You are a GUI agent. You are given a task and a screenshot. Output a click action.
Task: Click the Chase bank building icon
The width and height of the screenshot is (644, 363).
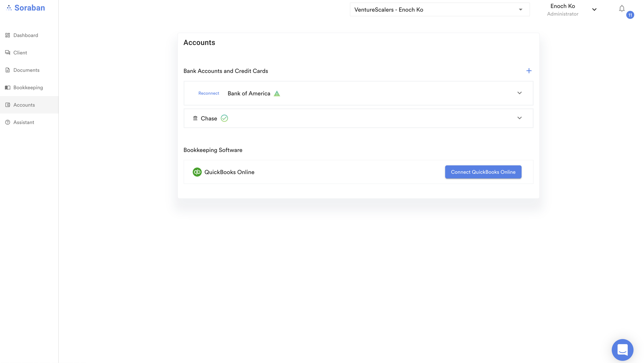[195, 118]
